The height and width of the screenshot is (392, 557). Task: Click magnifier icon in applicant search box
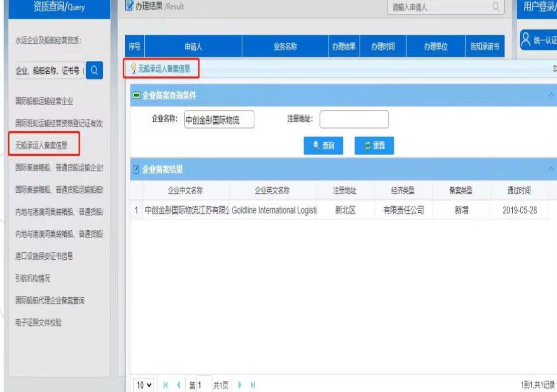coord(496,7)
